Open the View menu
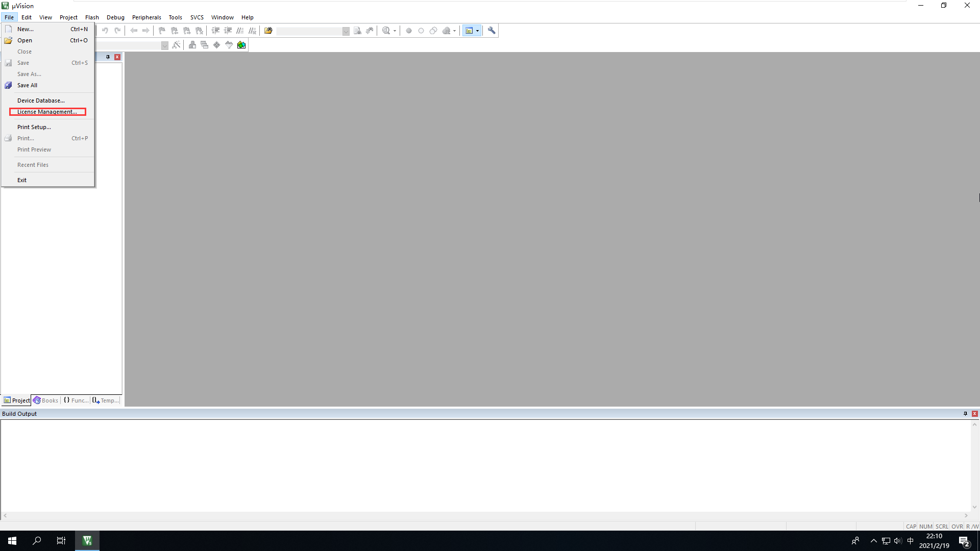This screenshot has width=980, height=551. (x=45, y=17)
